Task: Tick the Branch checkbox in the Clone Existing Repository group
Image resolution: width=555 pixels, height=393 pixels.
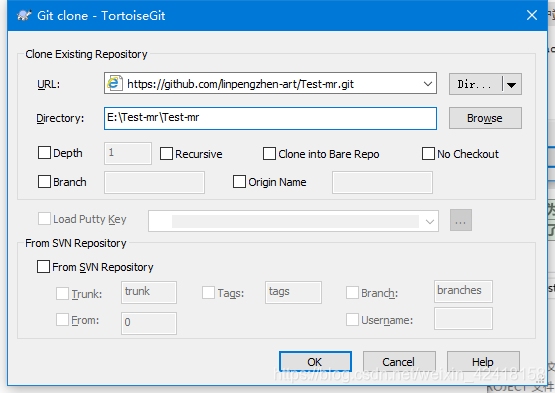Action: 44,182
